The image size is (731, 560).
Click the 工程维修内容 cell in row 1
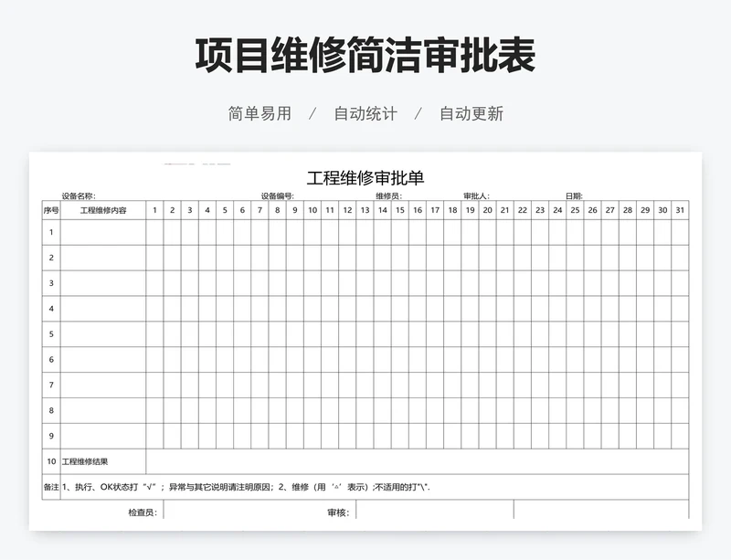click(x=103, y=232)
